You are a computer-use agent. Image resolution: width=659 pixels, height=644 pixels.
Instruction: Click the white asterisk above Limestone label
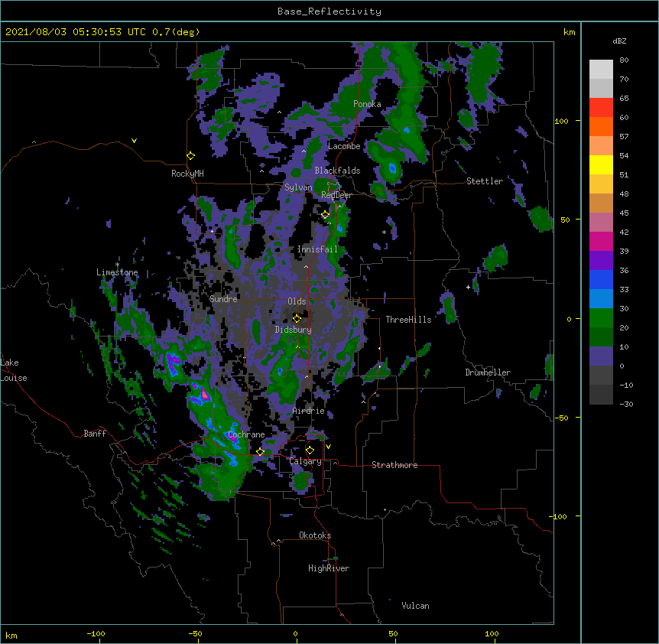point(117,265)
